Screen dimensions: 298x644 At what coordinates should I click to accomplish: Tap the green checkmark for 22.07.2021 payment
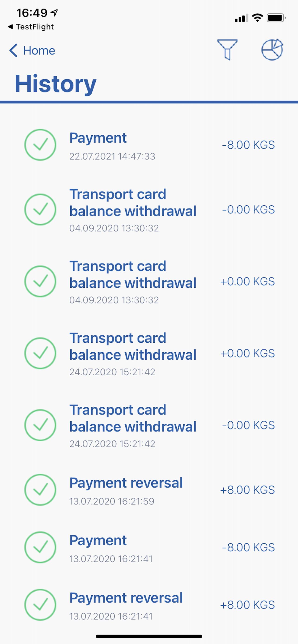coord(40,145)
